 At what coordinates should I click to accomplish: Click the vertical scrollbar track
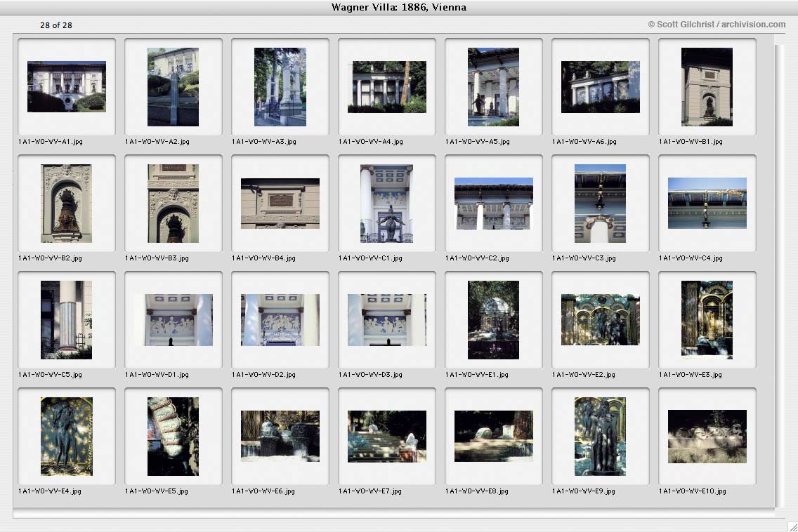(780, 274)
